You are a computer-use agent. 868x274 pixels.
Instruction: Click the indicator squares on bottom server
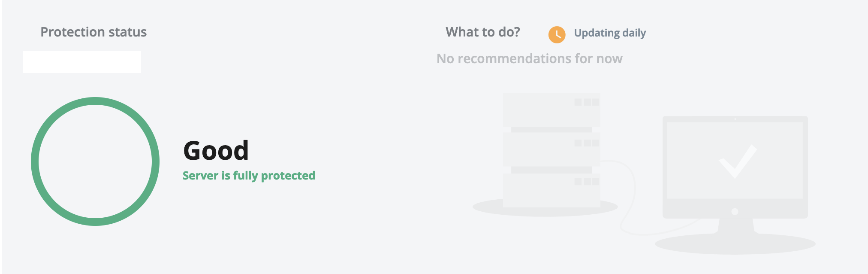tap(587, 182)
